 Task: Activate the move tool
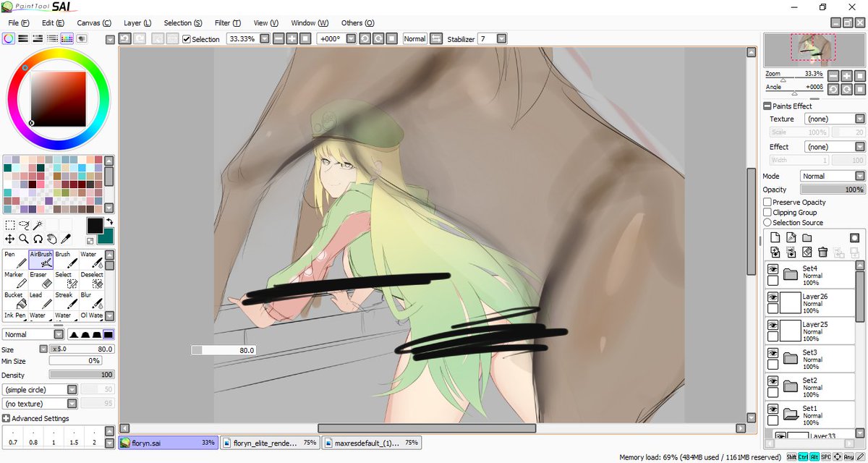click(x=10, y=238)
